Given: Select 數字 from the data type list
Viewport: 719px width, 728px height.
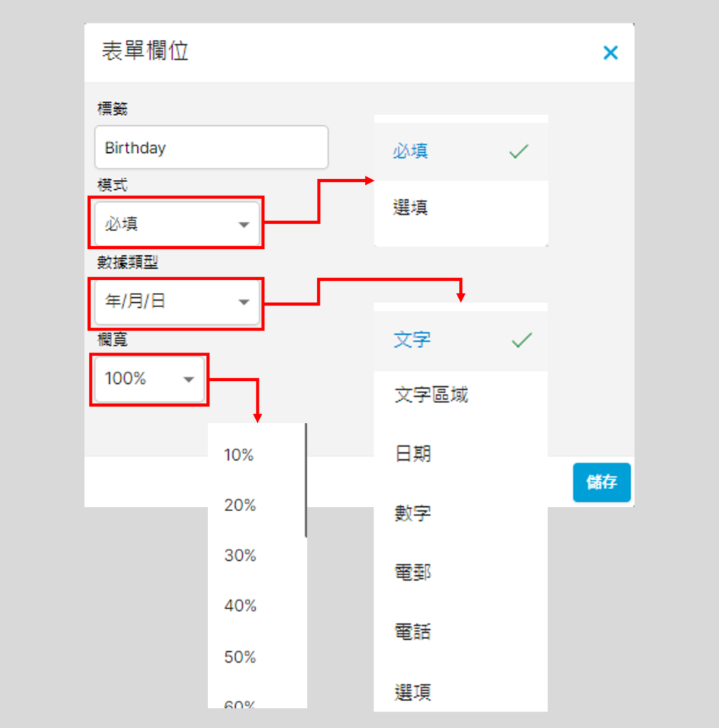Looking at the screenshot, I should [460, 513].
